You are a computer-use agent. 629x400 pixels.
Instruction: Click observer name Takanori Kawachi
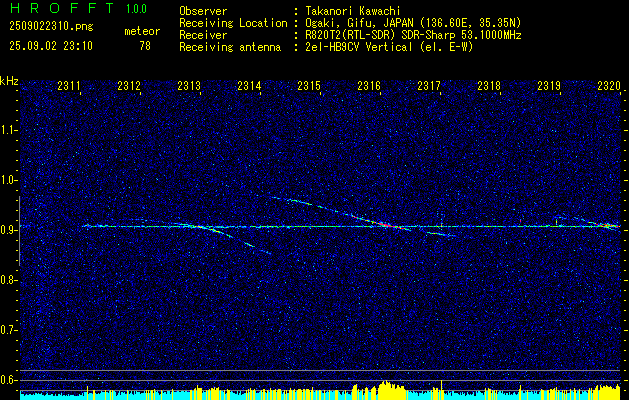tap(353, 11)
